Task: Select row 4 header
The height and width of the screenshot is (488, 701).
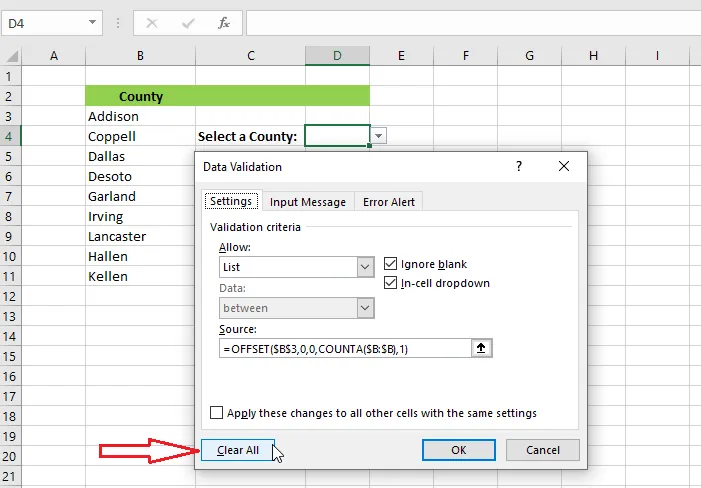Action: click(10, 136)
